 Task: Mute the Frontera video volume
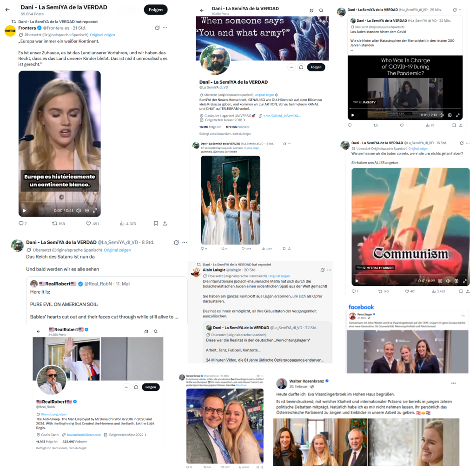(79, 211)
